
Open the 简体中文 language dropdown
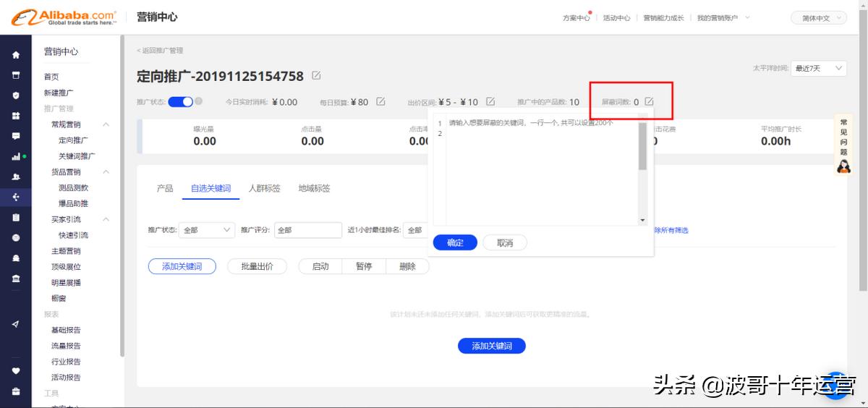click(x=819, y=18)
